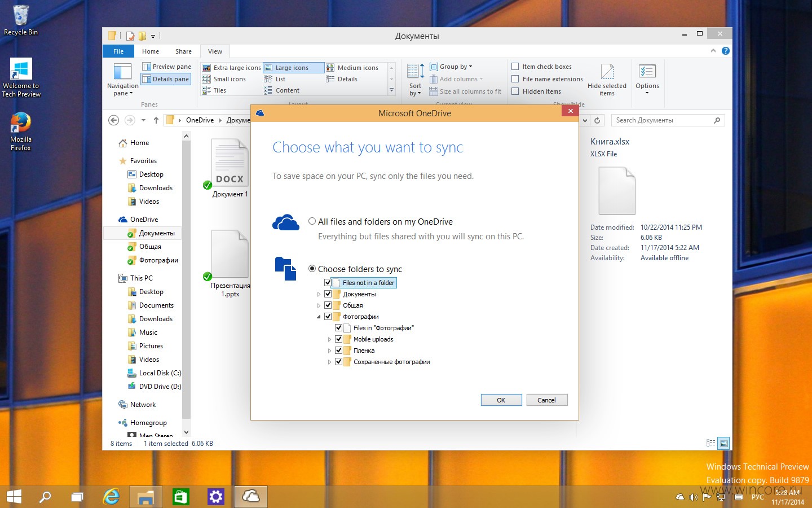This screenshot has width=812, height=508.
Task: Select Large icons layout
Action: pos(293,68)
